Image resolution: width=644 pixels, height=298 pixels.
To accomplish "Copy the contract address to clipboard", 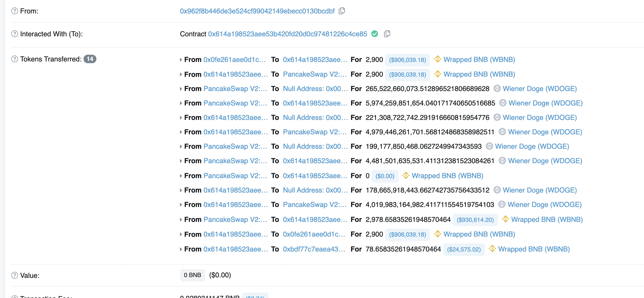I will pos(387,34).
